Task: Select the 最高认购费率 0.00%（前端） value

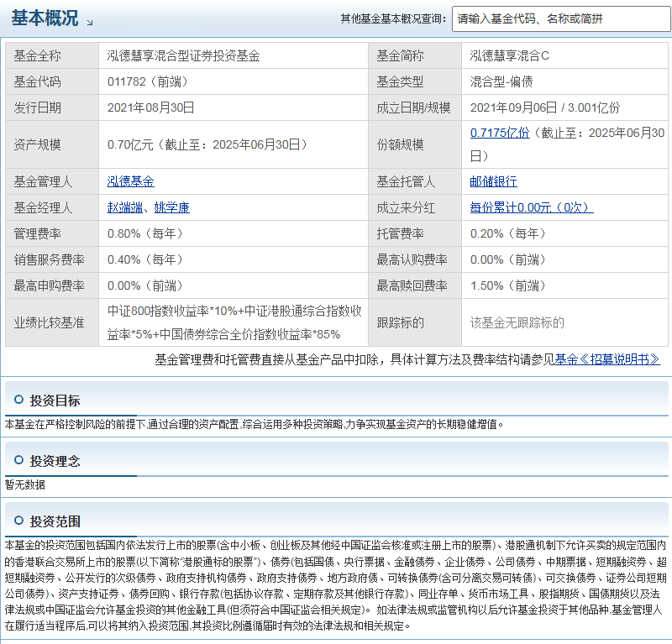Action: click(509, 259)
